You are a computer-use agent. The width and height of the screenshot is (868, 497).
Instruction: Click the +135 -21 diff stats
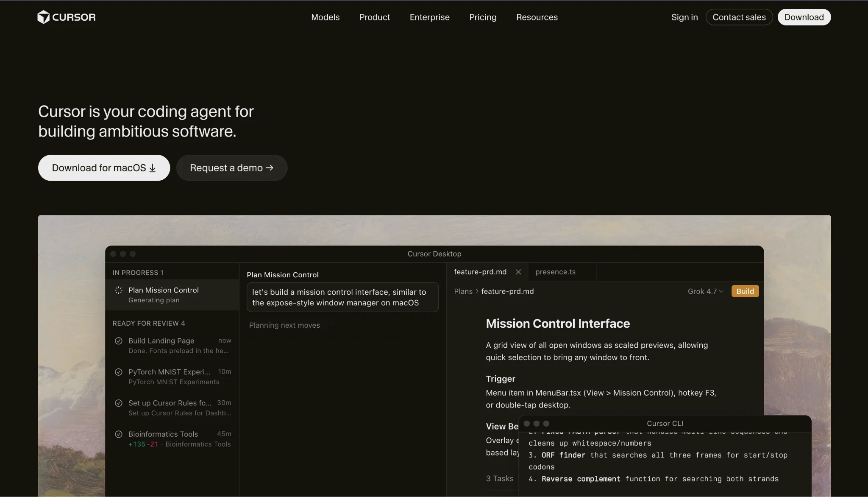[143, 444]
